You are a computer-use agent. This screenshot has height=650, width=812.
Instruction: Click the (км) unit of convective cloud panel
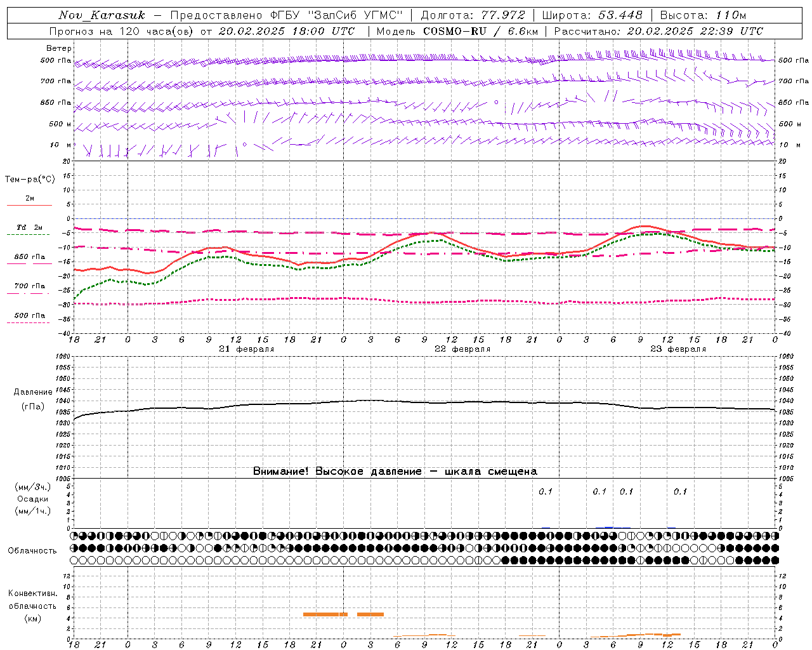pos(32,618)
